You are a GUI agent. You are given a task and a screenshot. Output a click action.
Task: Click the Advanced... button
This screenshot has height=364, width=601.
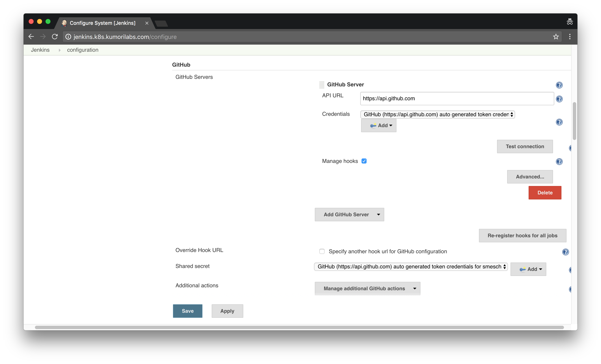(530, 177)
